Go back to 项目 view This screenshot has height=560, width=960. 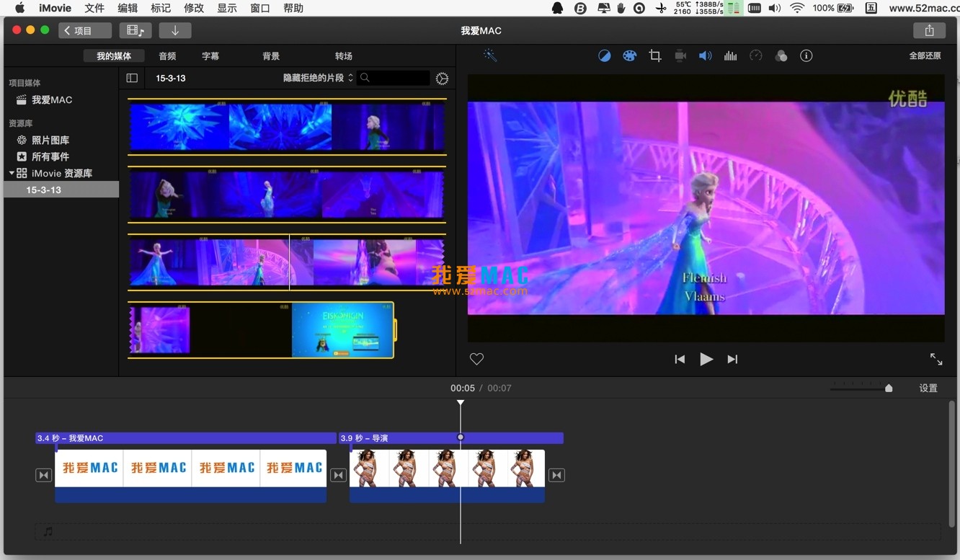85,30
